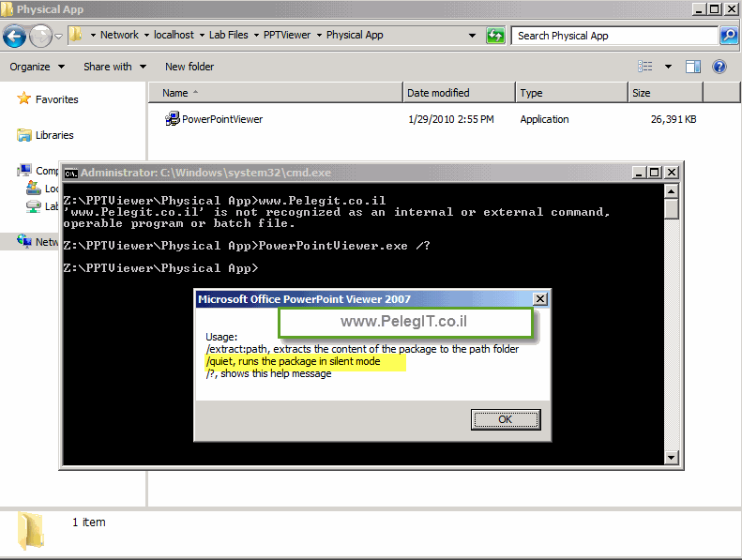This screenshot has width=742, height=560.
Task: Close the PowerPoint Viewer 2007 dialog
Action: [540, 298]
